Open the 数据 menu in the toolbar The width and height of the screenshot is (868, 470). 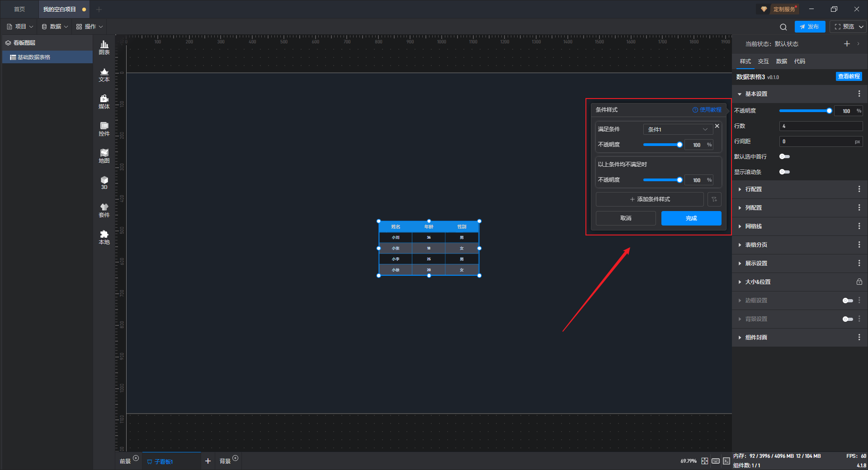tap(55, 27)
